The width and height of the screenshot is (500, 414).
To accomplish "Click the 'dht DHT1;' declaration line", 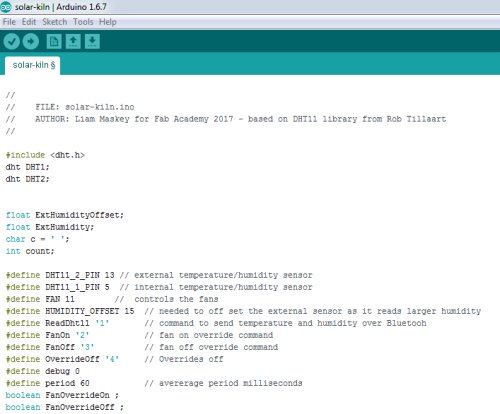I will click(x=27, y=167).
